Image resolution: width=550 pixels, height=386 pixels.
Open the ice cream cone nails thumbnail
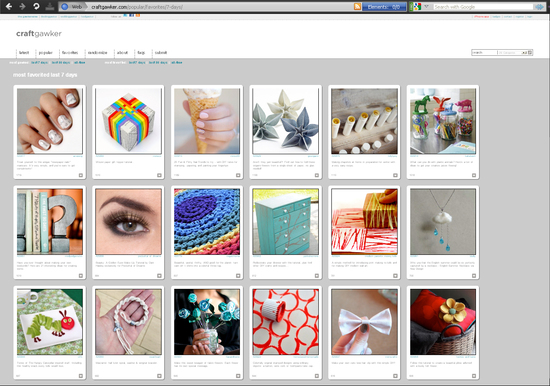(x=207, y=121)
